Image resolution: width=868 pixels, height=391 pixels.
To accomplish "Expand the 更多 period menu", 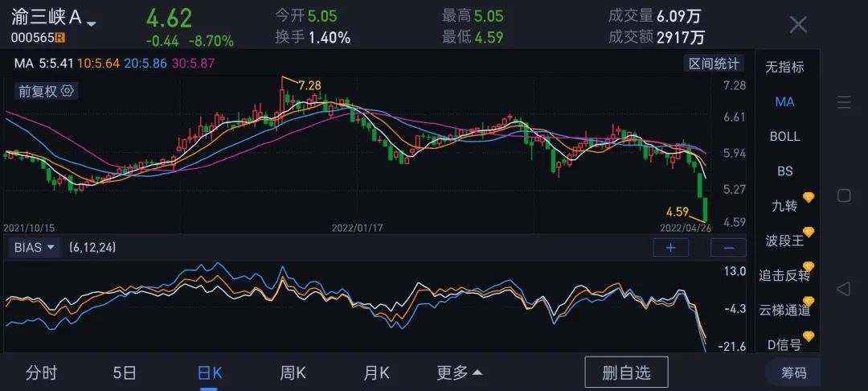I will pyautogui.click(x=459, y=372).
